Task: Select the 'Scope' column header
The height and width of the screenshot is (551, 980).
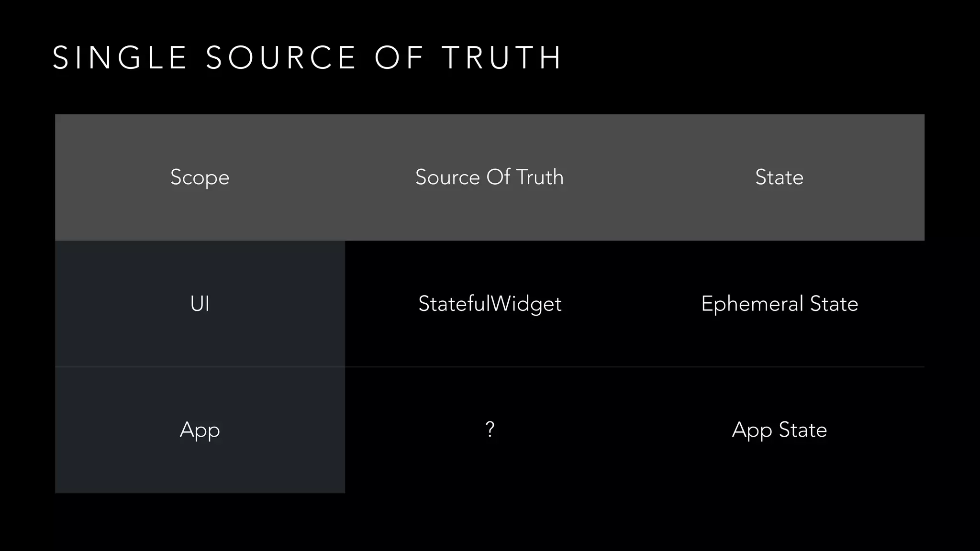Action: (x=200, y=177)
